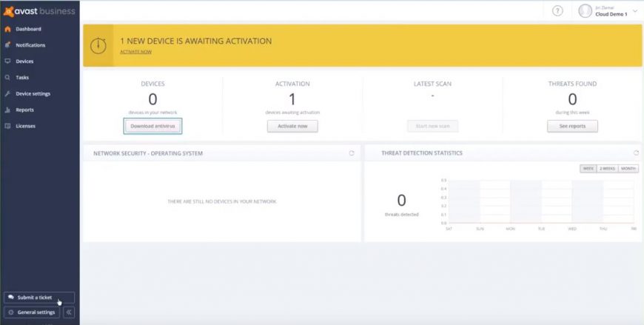Click the user avatar icon
The width and height of the screenshot is (644, 325).
(585, 11)
